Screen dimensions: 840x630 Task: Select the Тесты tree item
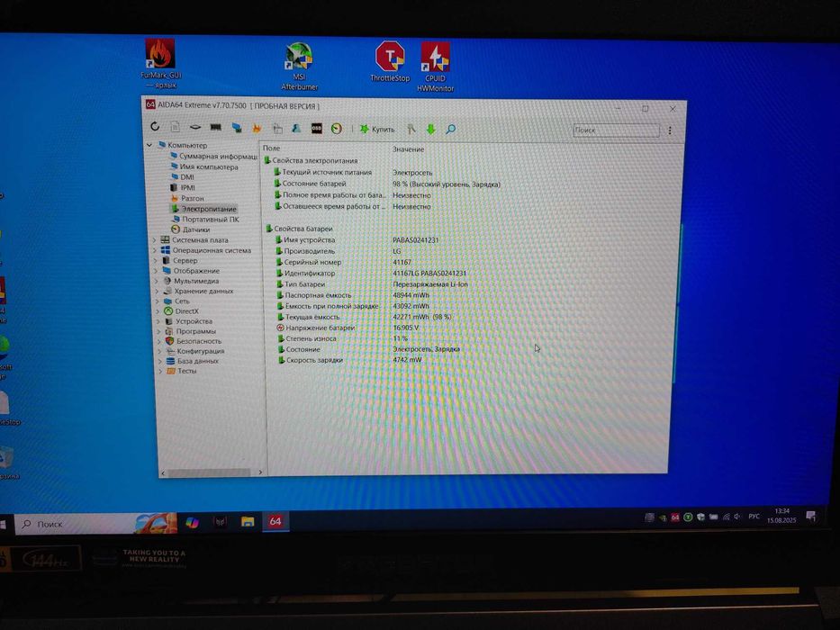(x=182, y=371)
